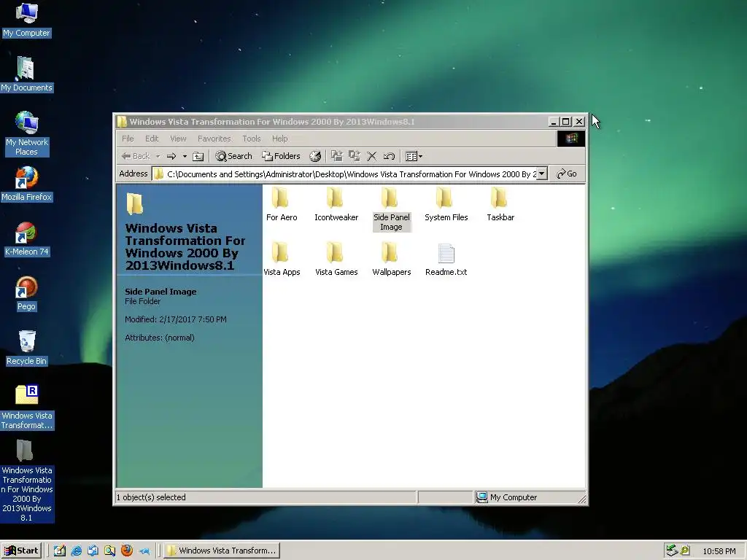Expand the Address bar dropdown arrow

tap(542, 174)
